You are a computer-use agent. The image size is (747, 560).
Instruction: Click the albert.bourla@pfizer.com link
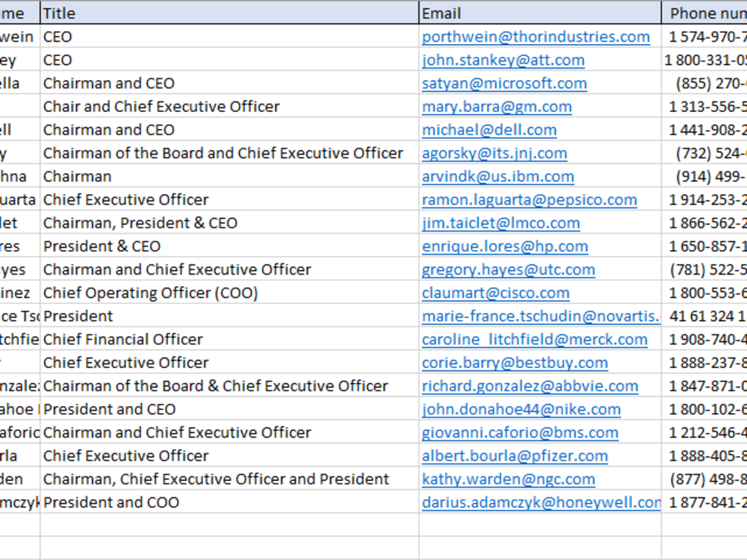(515, 457)
